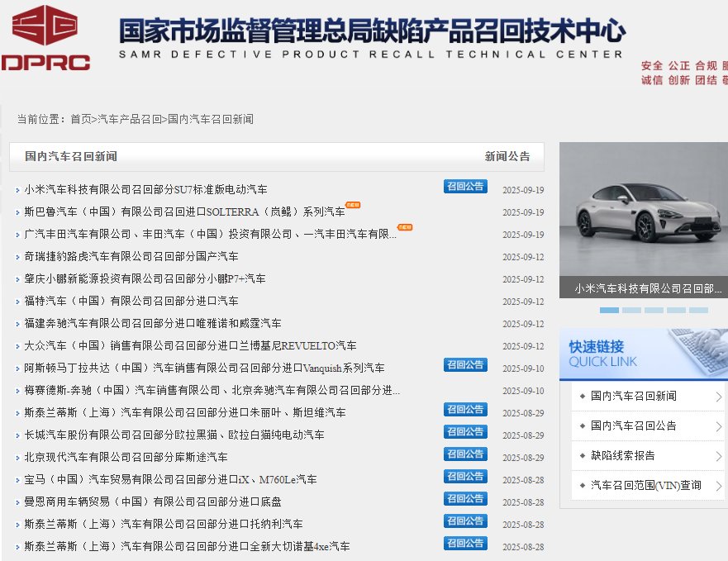Select fifth carousel indicator dot
The height and width of the screenshot is (561, 728).
(x=698, y=310)
